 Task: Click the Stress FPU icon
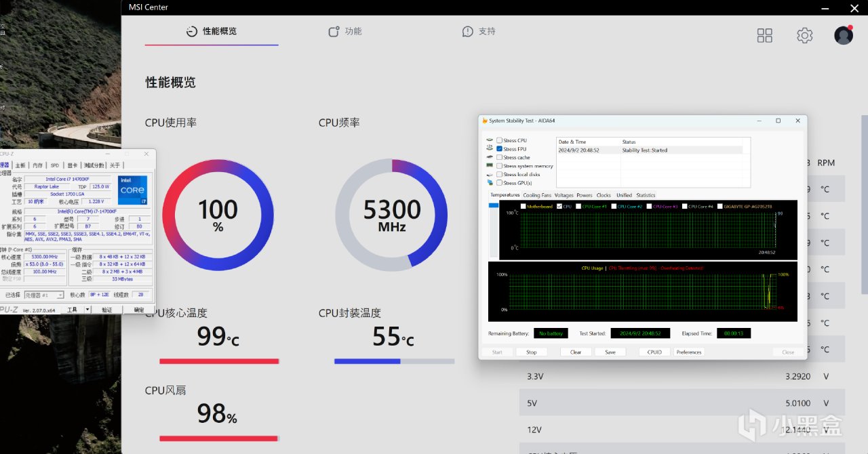(x=490, y=148)
